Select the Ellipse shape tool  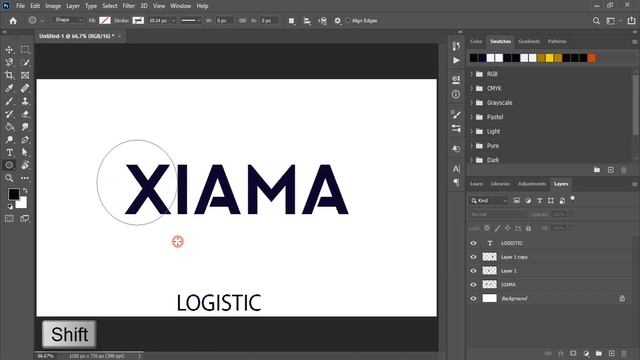9,165
